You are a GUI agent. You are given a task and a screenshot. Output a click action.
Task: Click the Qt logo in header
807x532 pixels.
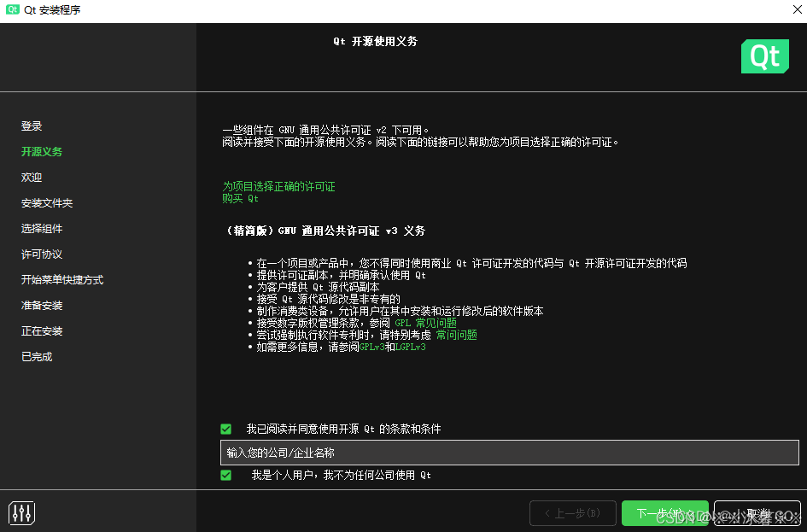pyautogui.click(x=765, y=56)
